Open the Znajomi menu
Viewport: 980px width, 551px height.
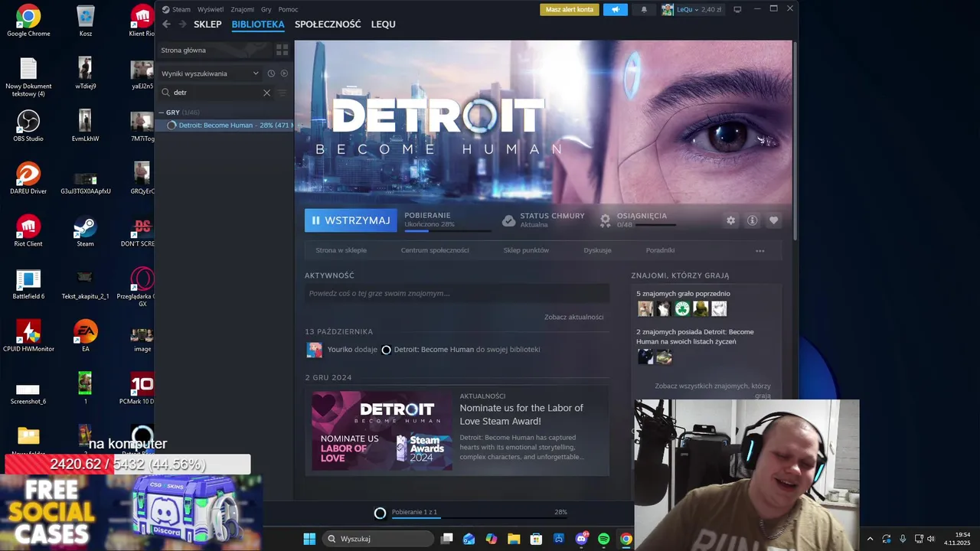[x=243, y=10]
